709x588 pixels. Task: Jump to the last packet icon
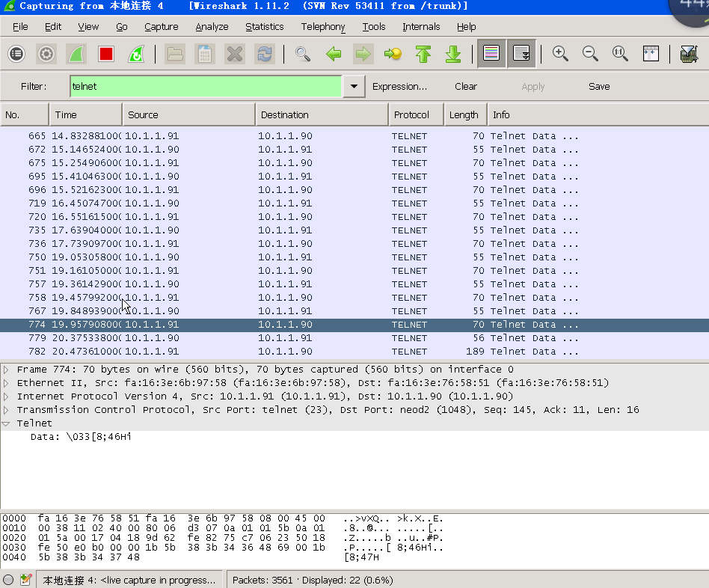[x=453, y=54]
